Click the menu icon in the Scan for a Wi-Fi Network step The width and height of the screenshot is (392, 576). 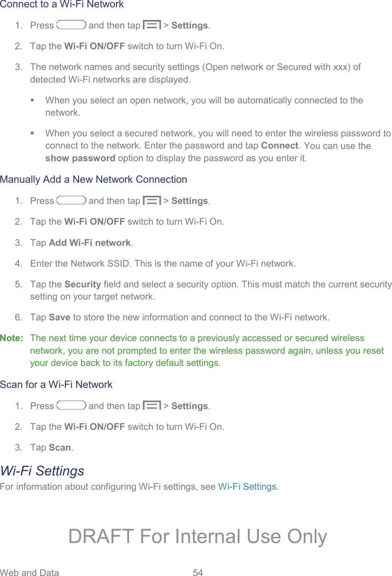pos(152,406)
